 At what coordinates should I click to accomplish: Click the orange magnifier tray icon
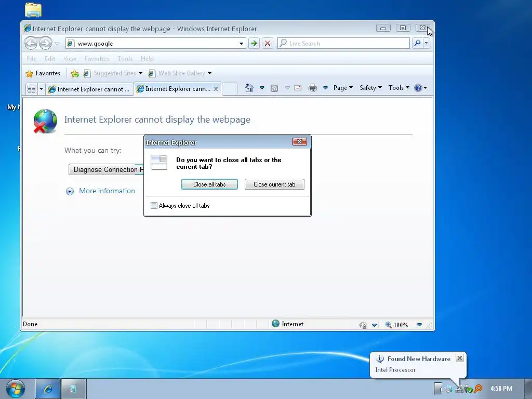(x=478, y=389)
